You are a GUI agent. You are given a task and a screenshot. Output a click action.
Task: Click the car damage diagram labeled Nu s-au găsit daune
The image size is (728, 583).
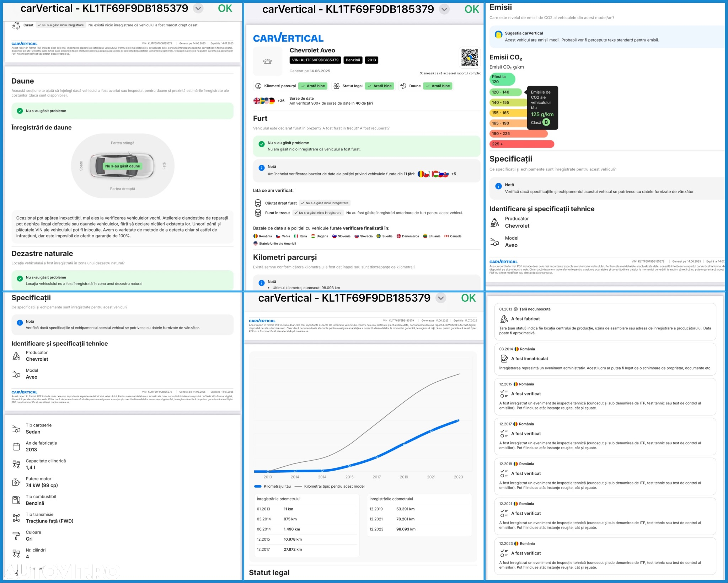122,166
